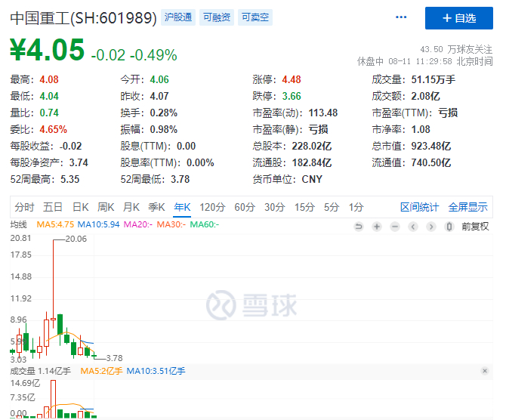Add stock with the 自选 button
Screen dimensions: 506x420
[x=459, y=18]
